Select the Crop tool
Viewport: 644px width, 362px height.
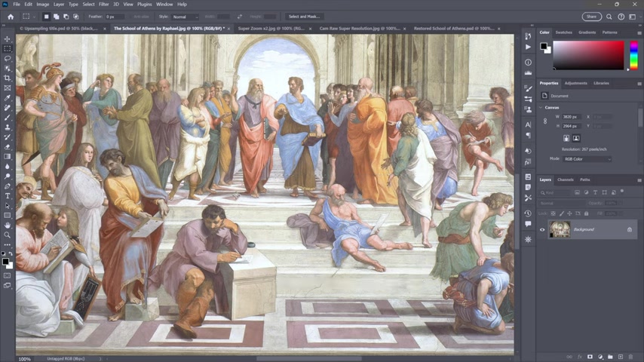point(8,78)
